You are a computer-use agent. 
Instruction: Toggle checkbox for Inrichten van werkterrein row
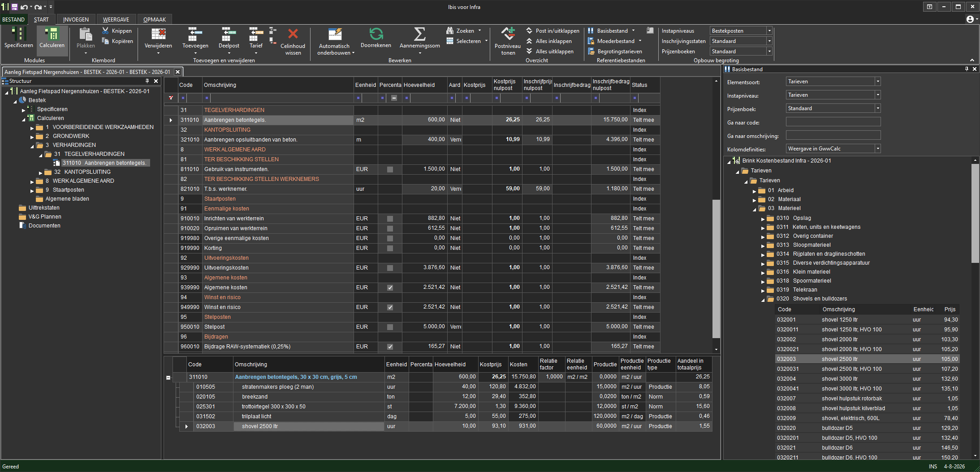coord(390,219)
